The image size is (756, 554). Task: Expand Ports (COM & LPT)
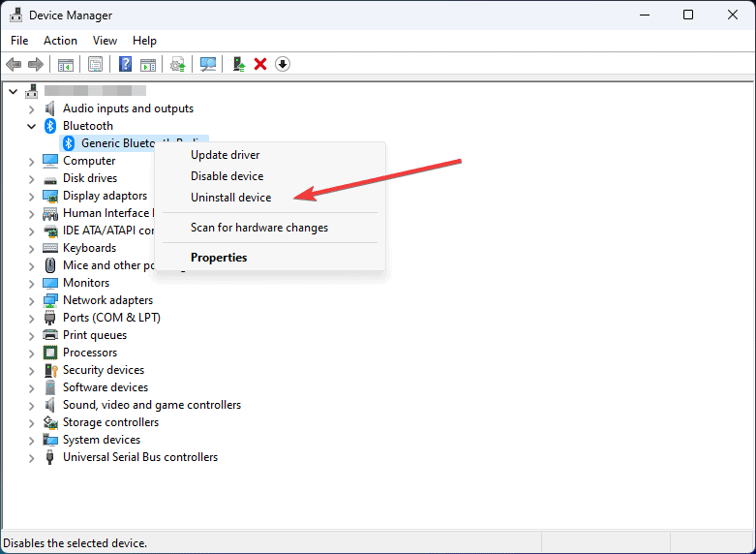[x=31, y=319]
